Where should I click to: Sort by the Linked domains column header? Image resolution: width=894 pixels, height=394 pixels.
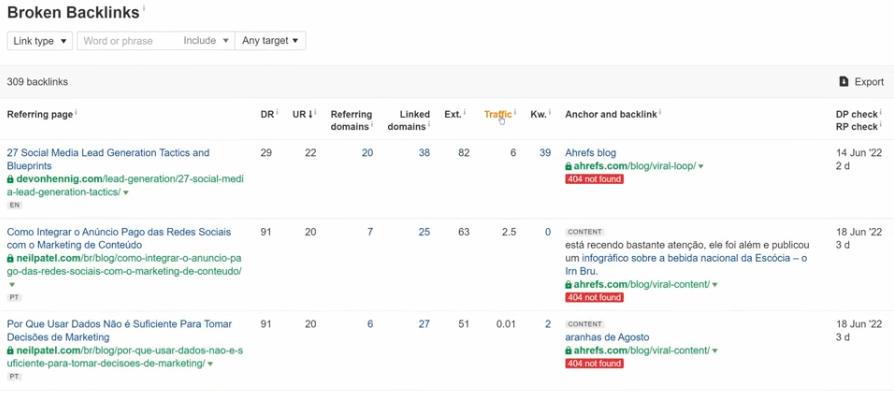pyautogui.click(x=408, y=120)
